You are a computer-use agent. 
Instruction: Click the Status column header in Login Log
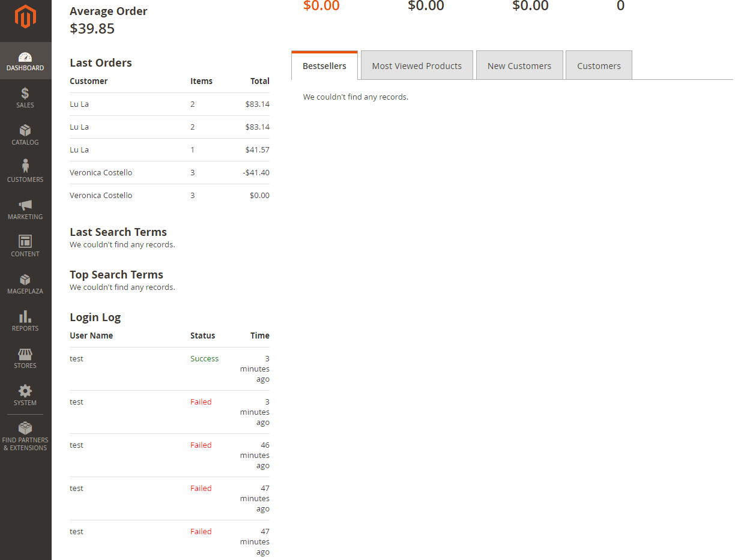point(202,336)
